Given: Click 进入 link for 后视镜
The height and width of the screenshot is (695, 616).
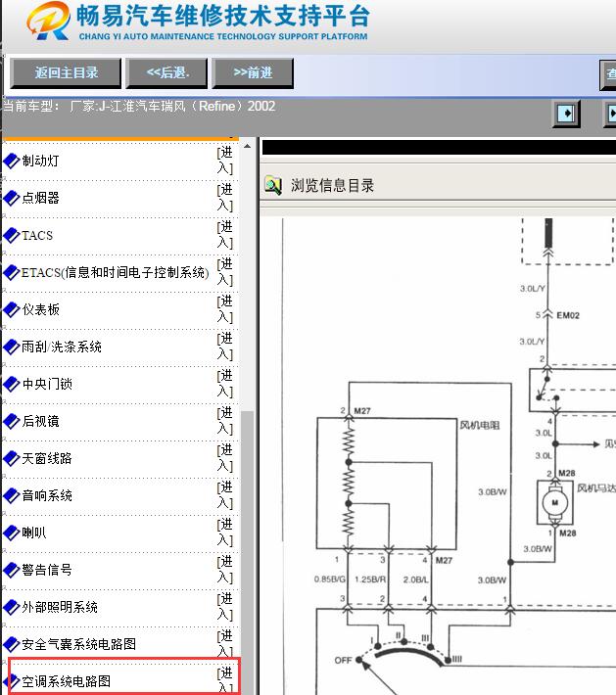Looking at the screenshot, I should 225,421.
